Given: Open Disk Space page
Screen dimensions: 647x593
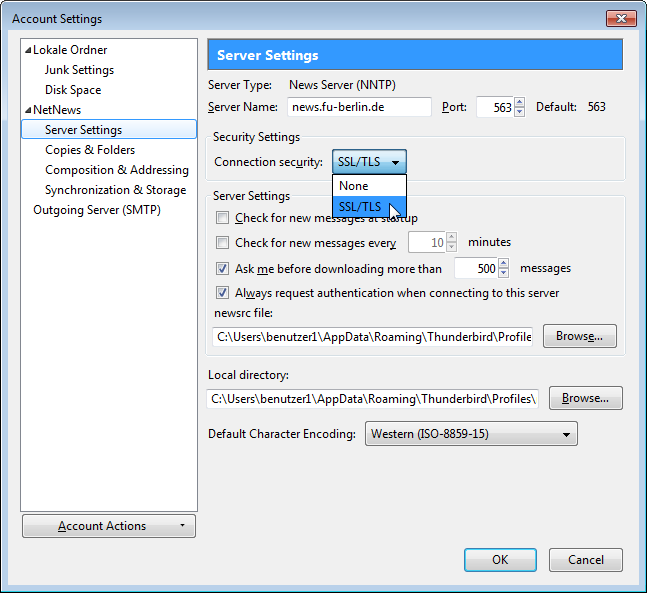Looking at the screenshot, I should 73,90.
